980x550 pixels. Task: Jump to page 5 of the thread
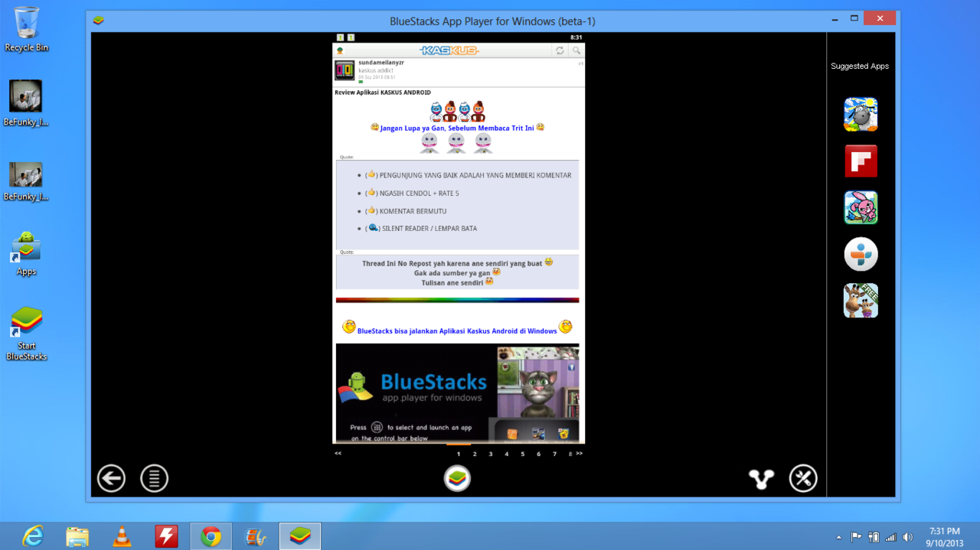(x=523, y=454)
